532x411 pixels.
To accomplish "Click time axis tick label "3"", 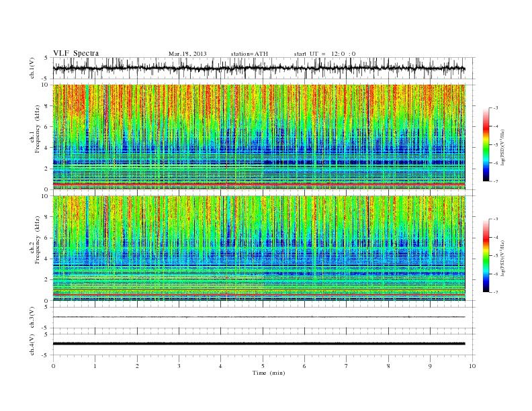I will [x=179, y=366].
